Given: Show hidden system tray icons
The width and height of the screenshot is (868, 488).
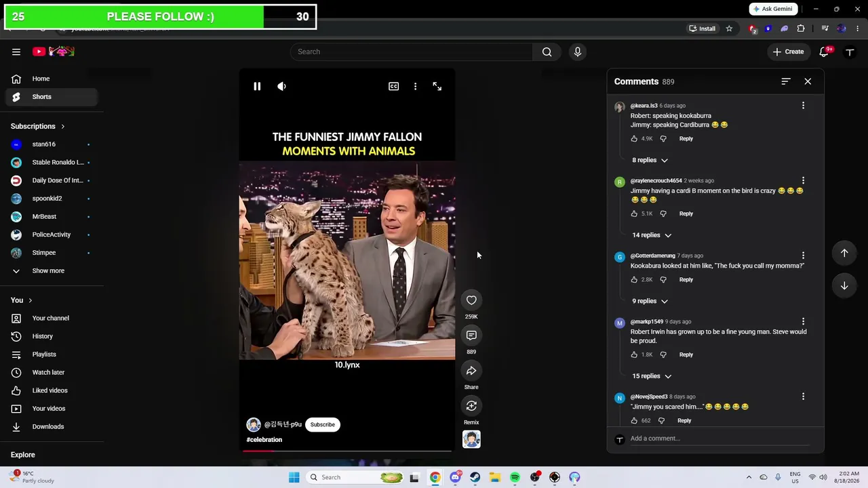Looking at the screenshot, I should point(749,477).
